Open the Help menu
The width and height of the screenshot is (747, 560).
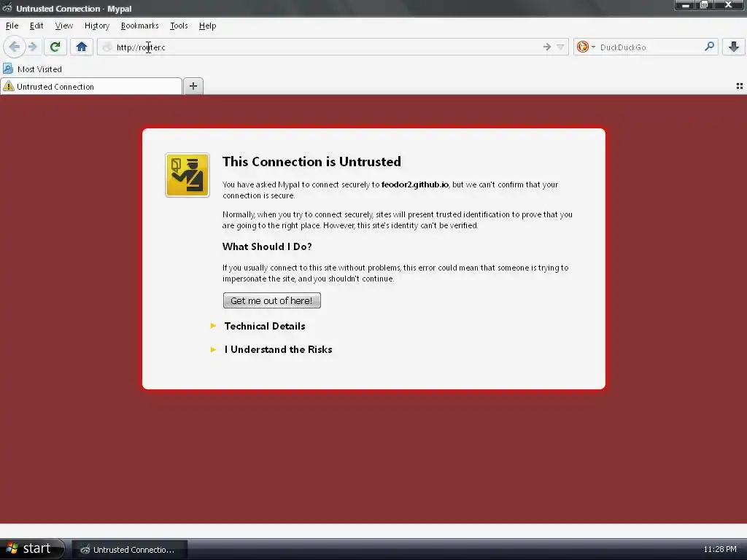(208, 26)
